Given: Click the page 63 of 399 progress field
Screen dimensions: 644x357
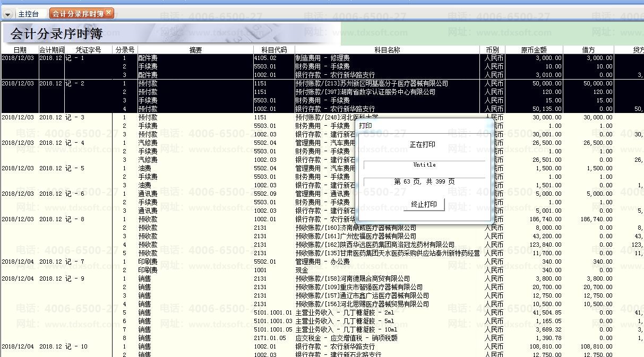Looking at the screenshot, I should [424, 182].
